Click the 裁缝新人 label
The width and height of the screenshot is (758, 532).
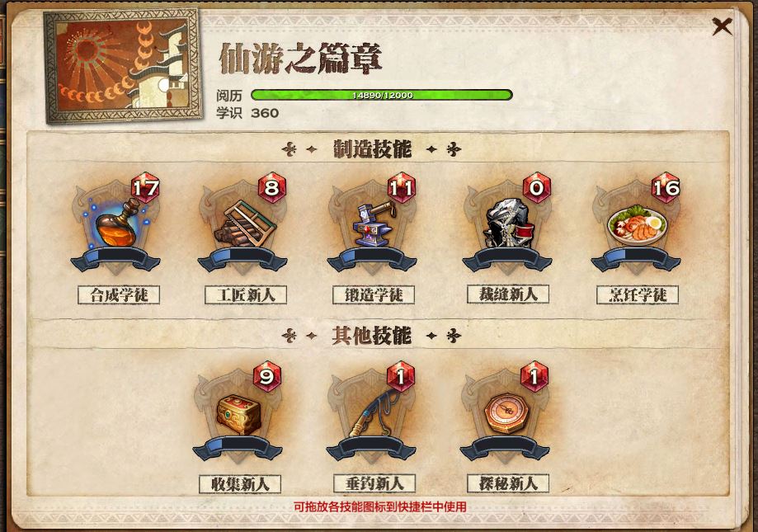(x=508, y=294)
